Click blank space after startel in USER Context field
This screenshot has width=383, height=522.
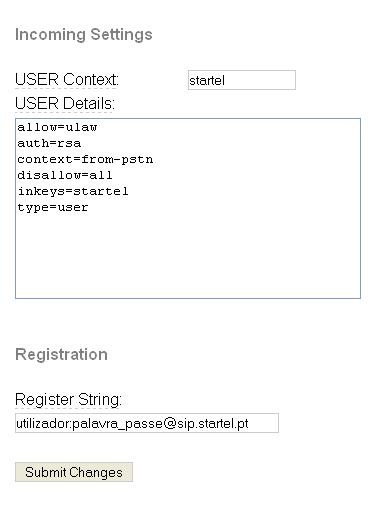pos(260,80)
